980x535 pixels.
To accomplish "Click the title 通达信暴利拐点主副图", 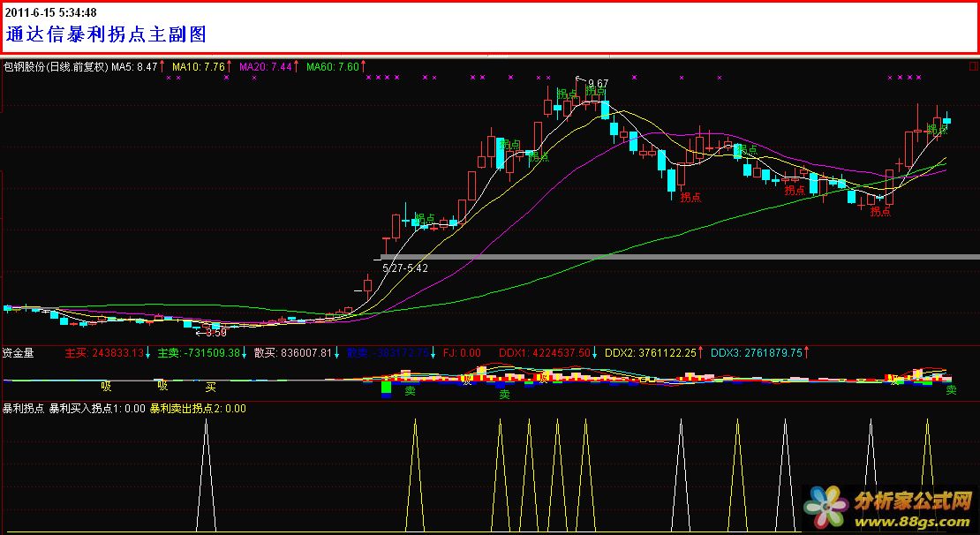I will point(106,34).
